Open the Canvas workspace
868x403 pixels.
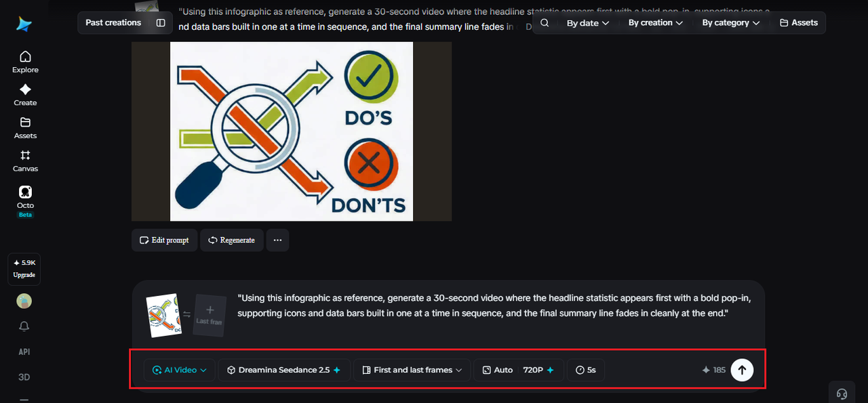(25, 161)
